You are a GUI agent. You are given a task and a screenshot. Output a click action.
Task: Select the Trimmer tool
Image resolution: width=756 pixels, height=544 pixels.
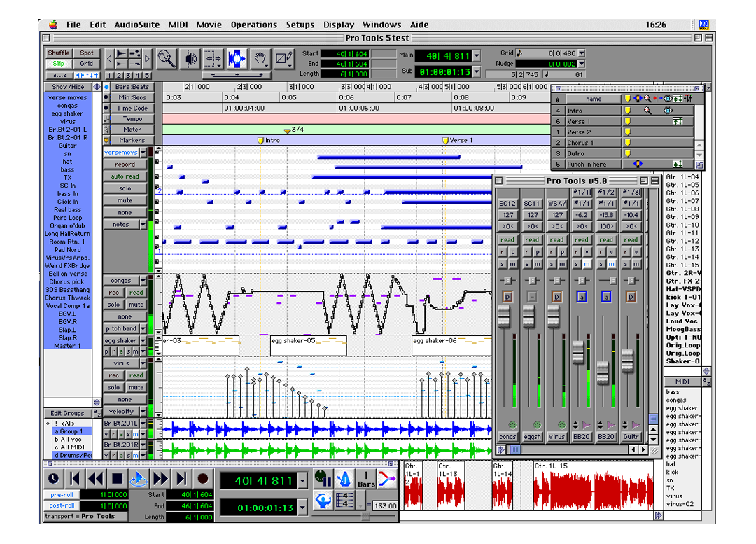[x=213, y=60]
